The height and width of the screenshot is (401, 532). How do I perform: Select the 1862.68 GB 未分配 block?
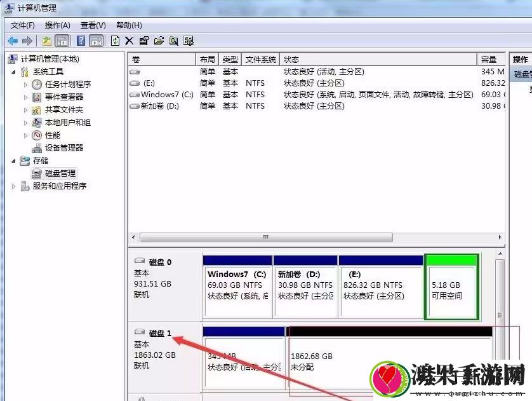[x=390, y=358]
